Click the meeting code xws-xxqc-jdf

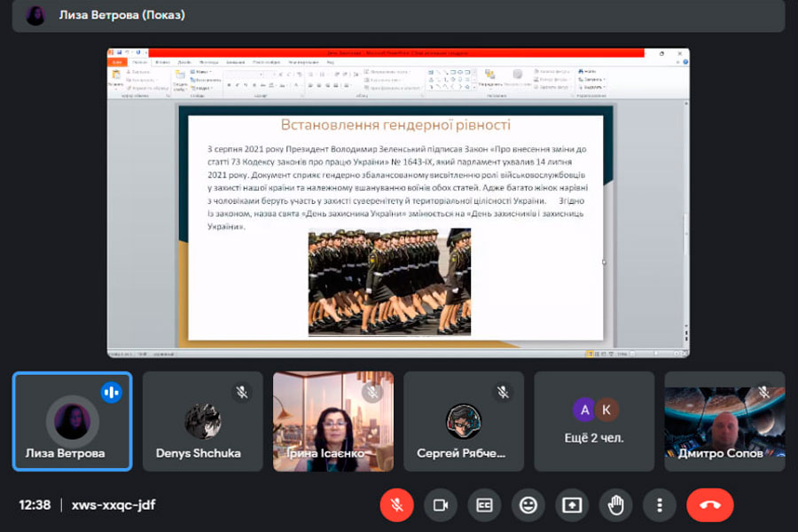[x=113, y=505]
